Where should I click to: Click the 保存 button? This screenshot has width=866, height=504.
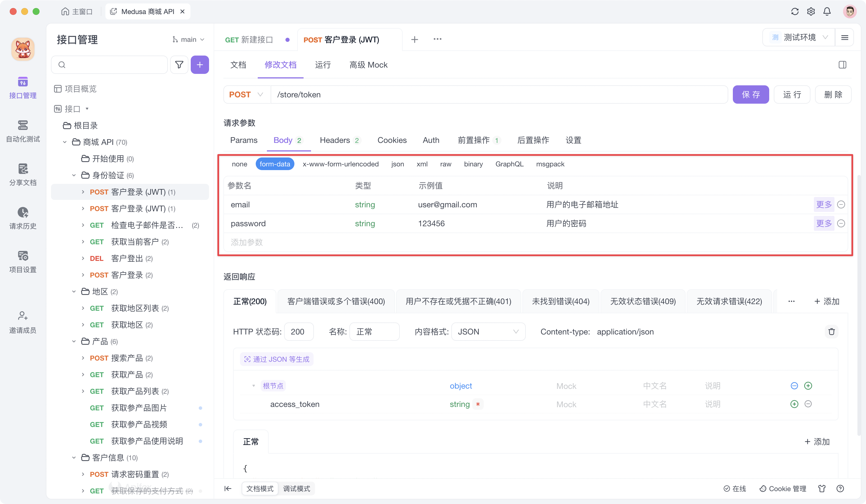(x=751, y=94)
